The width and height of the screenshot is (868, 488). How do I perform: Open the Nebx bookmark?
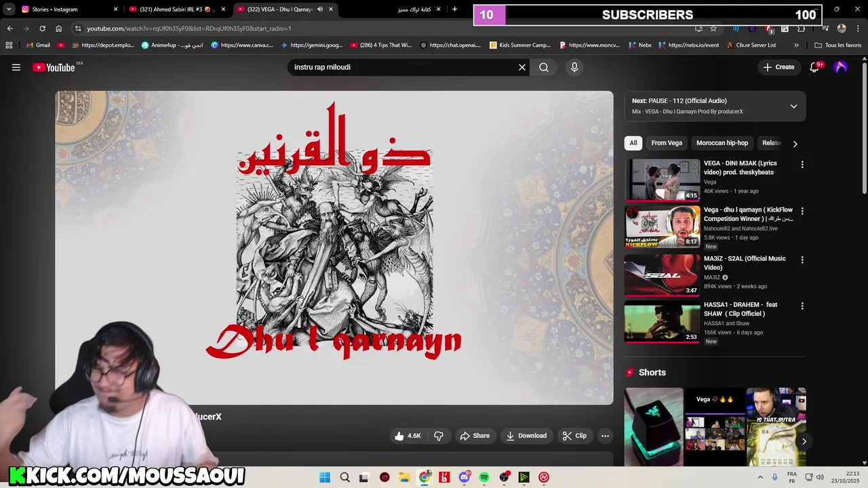pos(639,45)
